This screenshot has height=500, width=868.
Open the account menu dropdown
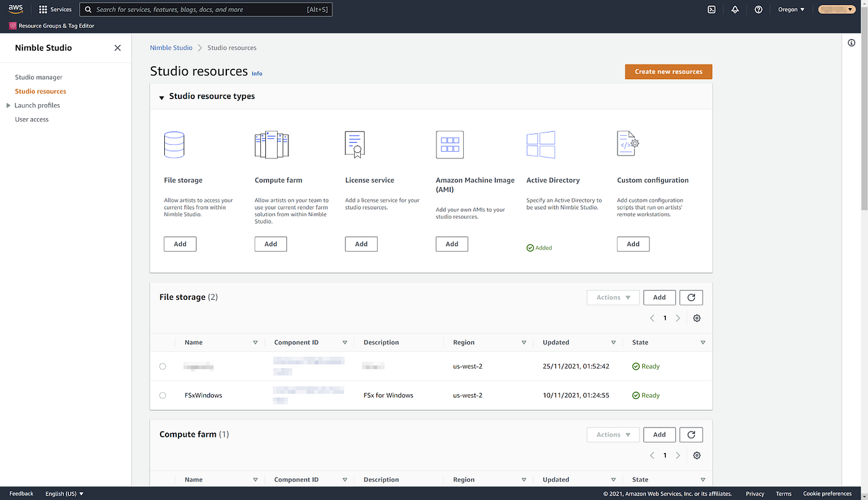coord(837,9)
